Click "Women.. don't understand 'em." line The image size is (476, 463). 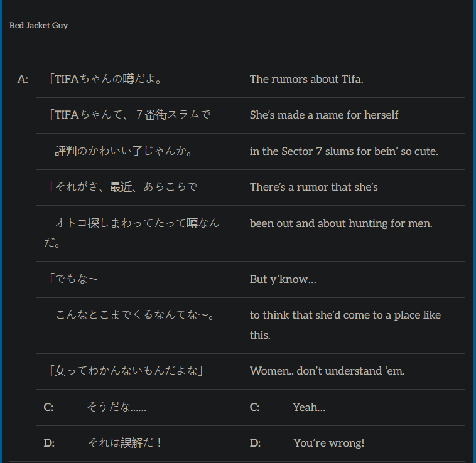pyautogui.click(x=327, y=371)
